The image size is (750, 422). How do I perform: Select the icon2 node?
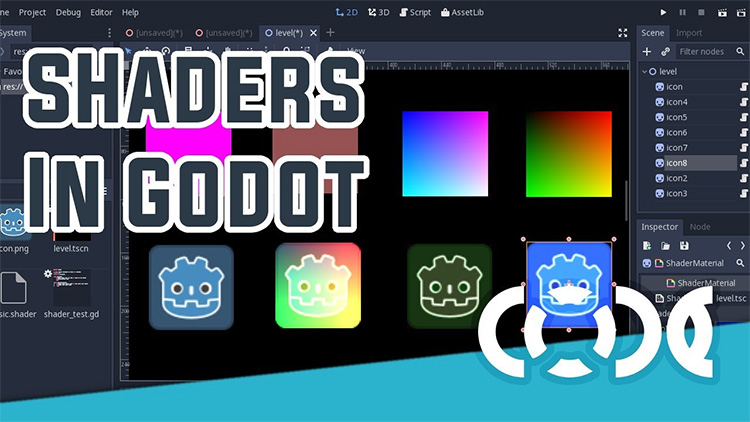[677, 178]
